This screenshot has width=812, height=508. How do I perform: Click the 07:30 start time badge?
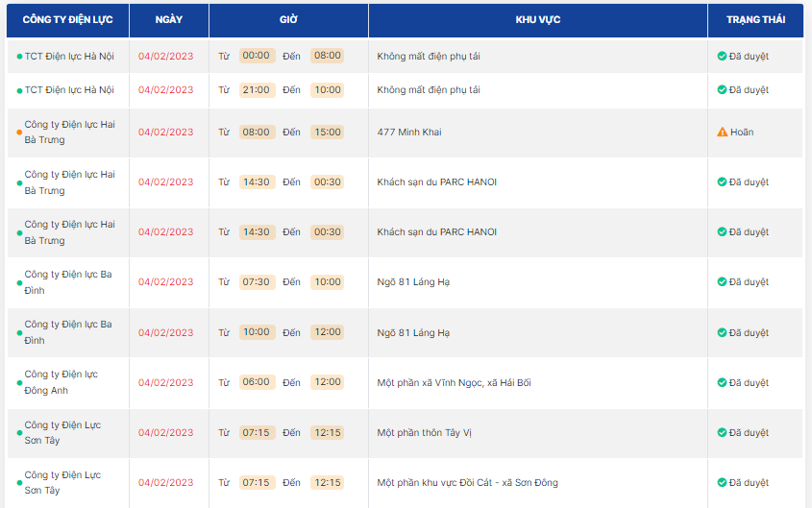click(x=257, y=281)
